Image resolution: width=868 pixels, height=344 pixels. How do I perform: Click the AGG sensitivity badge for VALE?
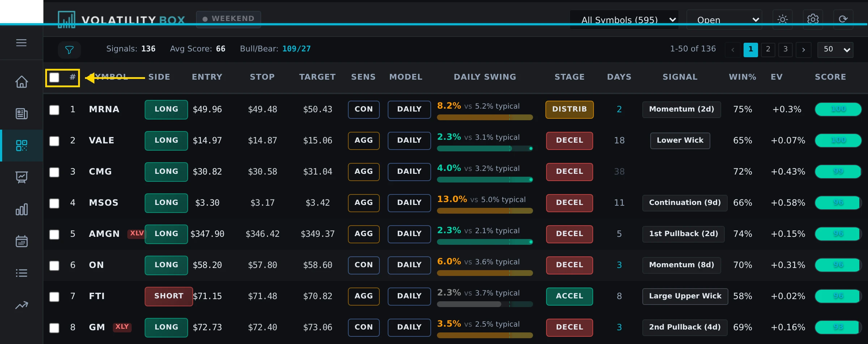[x=363, y=140]
